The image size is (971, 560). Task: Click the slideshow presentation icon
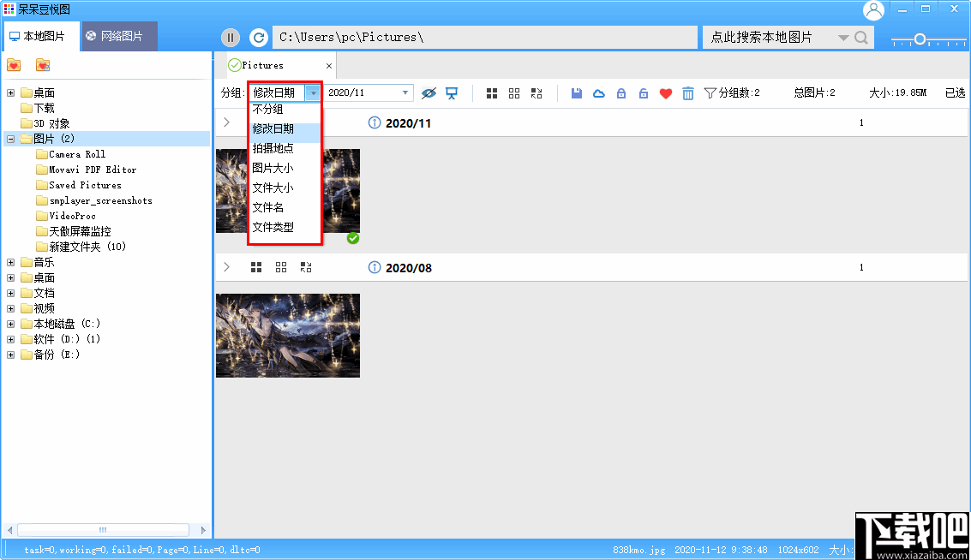pyautogui.click(x=452, y=93)
